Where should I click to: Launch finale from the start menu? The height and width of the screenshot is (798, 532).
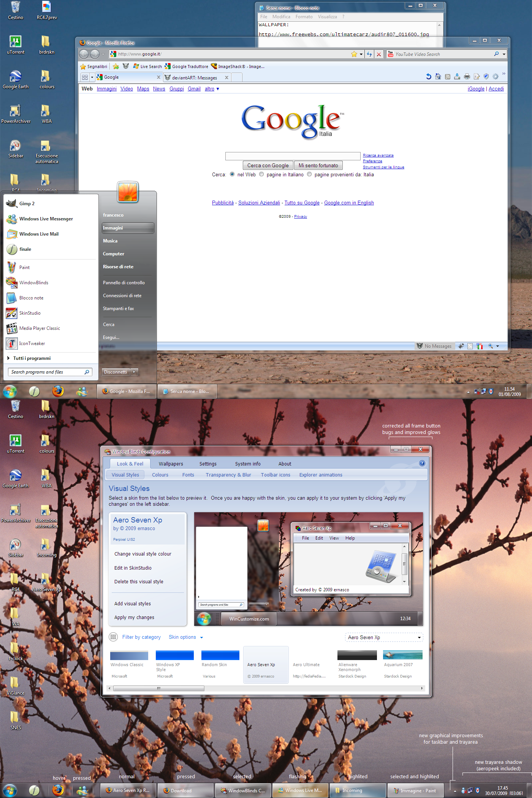51,249
